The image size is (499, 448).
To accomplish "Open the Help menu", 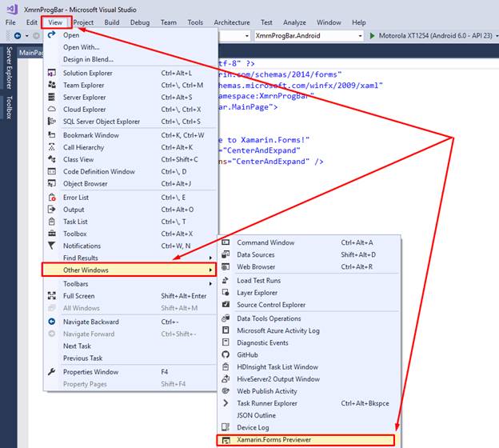I will [358, 22].
